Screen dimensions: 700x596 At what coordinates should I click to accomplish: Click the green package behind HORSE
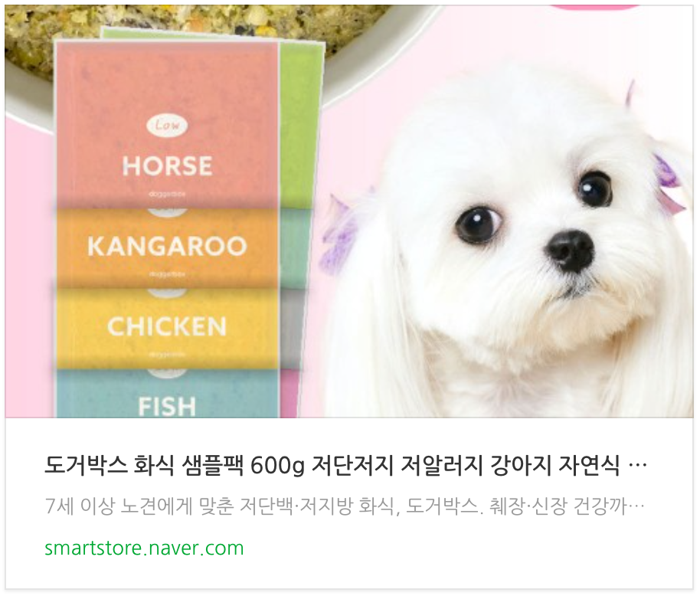click(302, 120)
